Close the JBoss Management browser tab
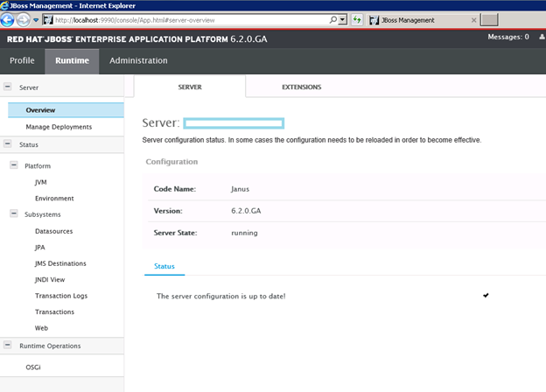 (473, 20)
